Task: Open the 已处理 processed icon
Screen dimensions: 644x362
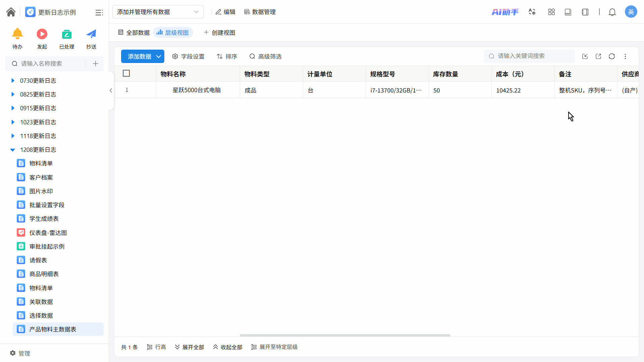Action: 67,34
